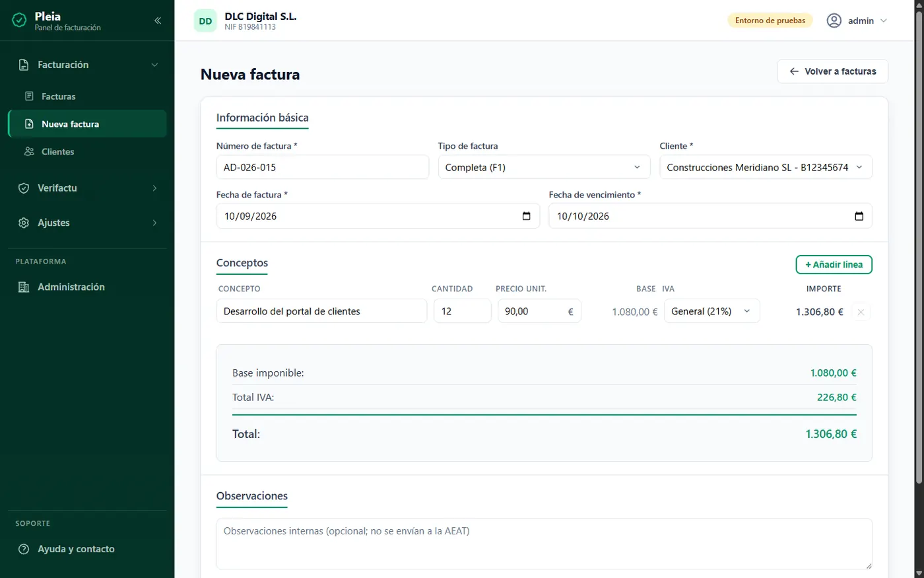Expand the Verifactu menu section
This screenshot has height=578, width=924.
tap(87, 188)
